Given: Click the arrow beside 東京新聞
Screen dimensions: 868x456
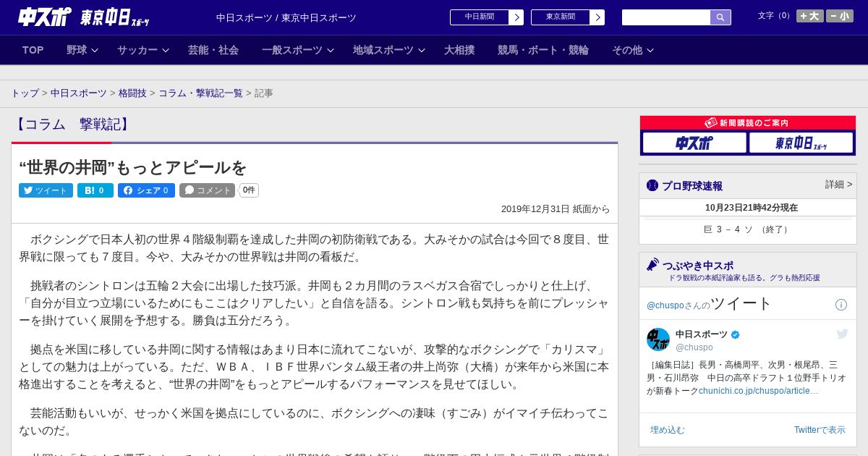Looking at the screenshot, I should tap(597, 17).
